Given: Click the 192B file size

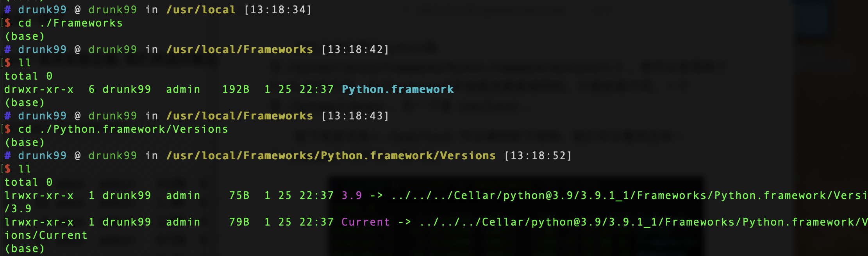Looking at the screenshot, I should coord(236,89).
